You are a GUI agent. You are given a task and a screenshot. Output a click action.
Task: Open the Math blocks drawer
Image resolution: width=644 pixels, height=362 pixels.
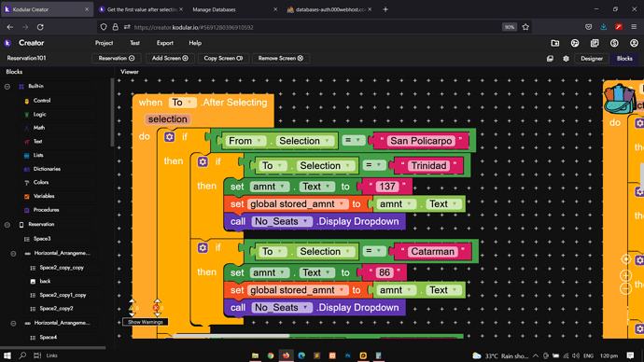[x=38, y=128]
